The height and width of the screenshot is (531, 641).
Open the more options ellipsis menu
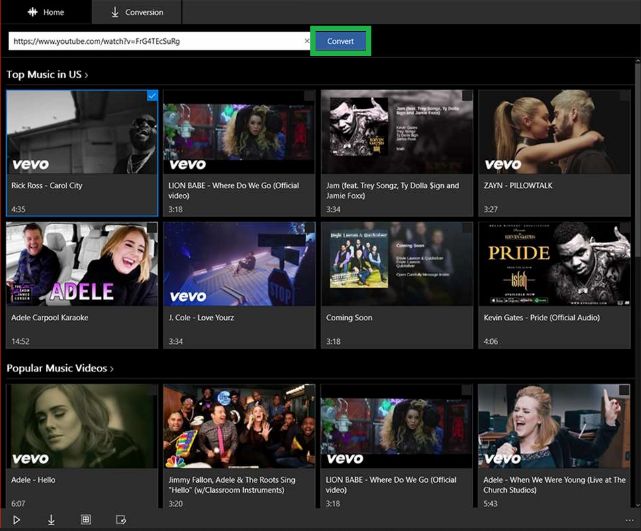(x=629, y=520)
